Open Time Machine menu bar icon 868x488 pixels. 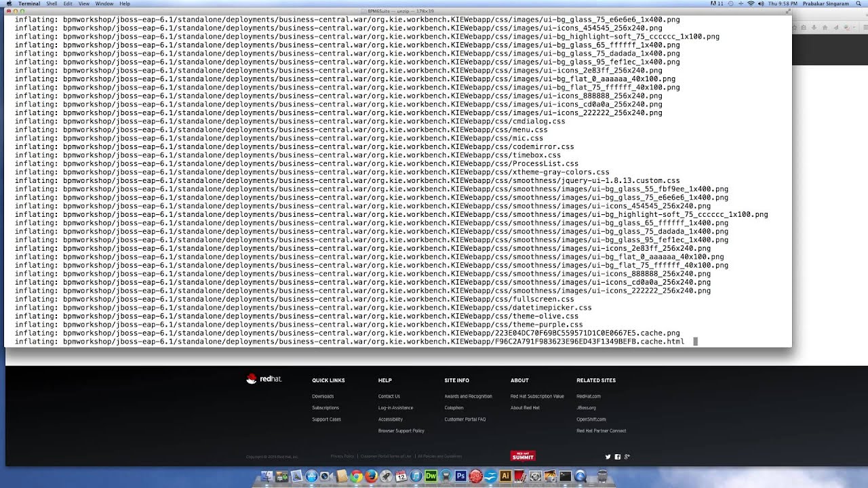pyautogui.click(x=730, y=4)
